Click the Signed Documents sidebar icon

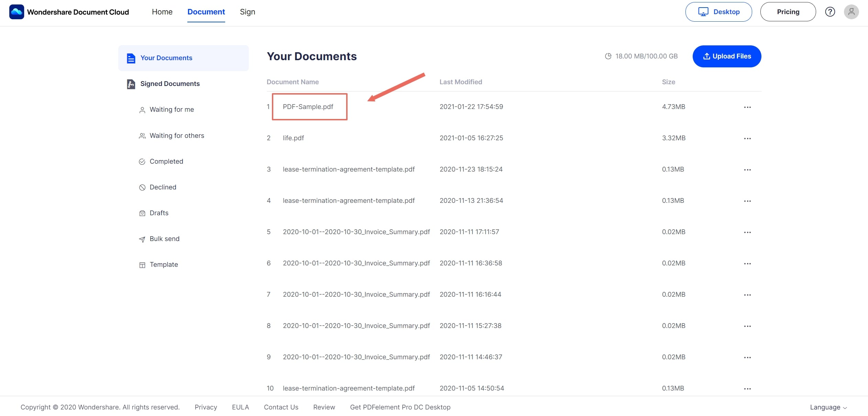tap(131, 84)
